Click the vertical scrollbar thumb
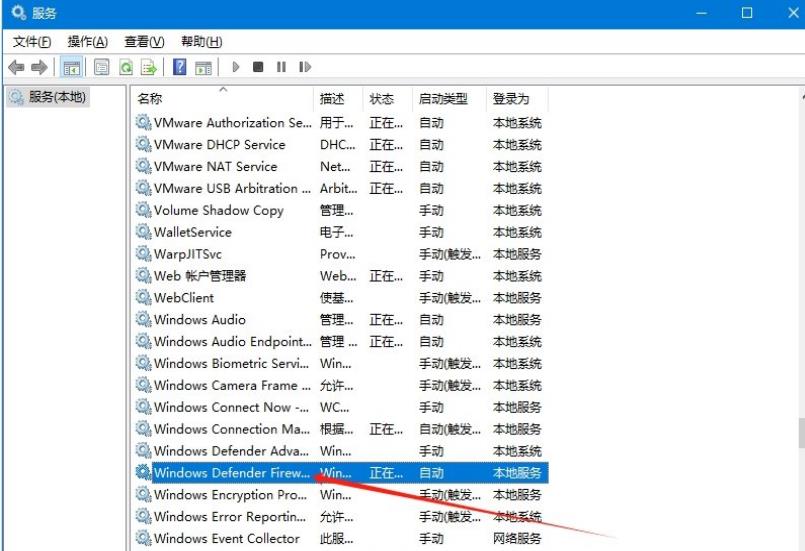805x551 pixels. coord(801,433)
